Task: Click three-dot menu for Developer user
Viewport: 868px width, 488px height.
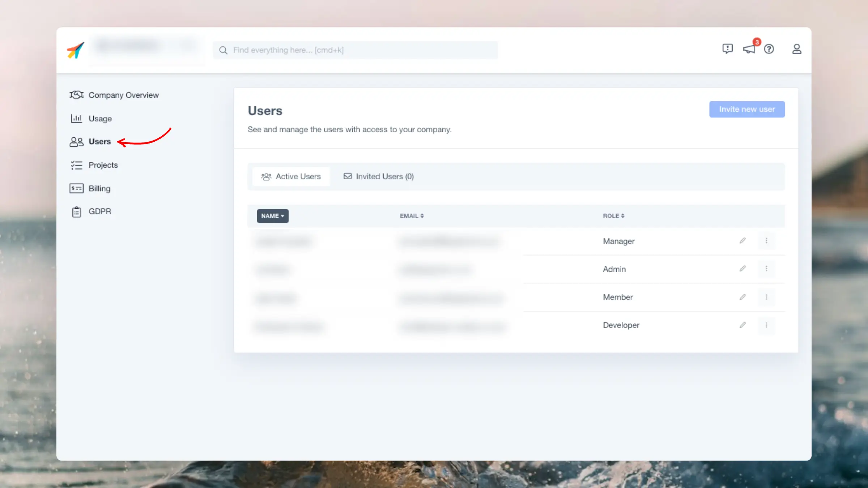Action: [767, 325]
